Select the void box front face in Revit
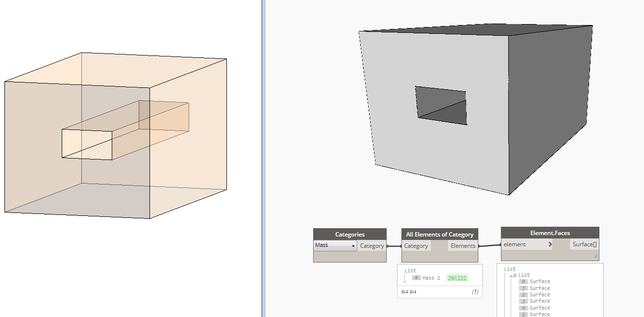 [87, 144]
